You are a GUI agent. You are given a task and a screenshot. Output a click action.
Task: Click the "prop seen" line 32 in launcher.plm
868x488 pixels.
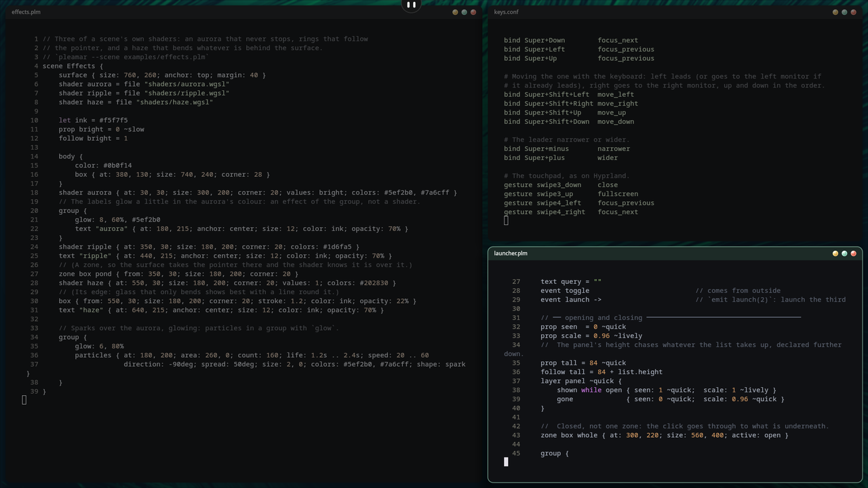pos(583,327)
